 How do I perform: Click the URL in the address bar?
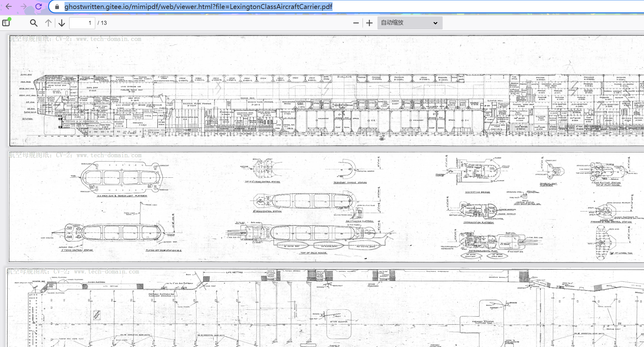[x=199, y=7]
